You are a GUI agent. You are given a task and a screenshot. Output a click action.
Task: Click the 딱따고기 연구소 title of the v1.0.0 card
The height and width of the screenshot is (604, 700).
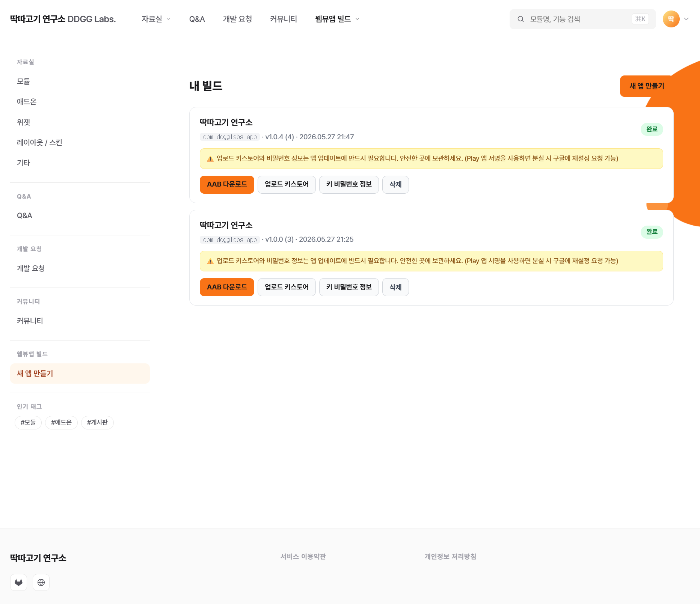tap(226, 225)
